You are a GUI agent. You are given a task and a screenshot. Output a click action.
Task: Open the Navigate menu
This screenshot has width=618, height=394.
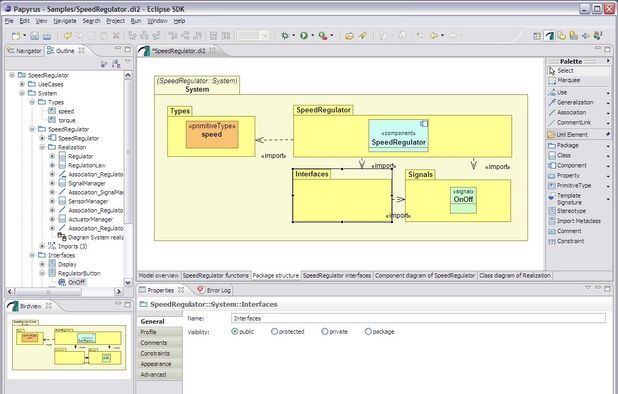65,21
